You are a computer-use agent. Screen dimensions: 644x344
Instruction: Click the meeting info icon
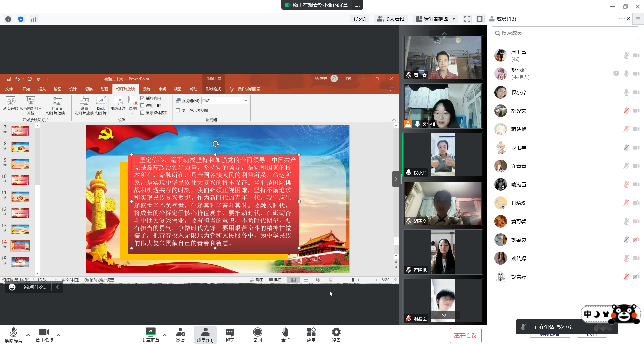[x=8, y=19]
